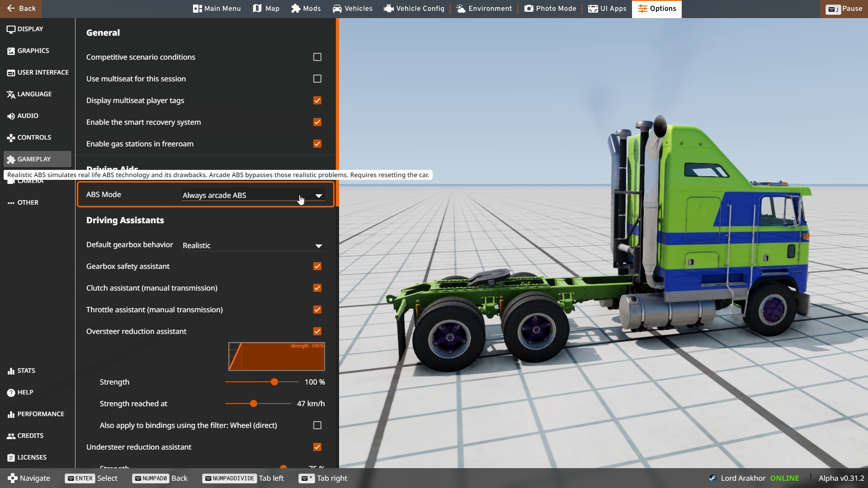Toggle Wheel (direct) filter bindings checkbox
The height and width of the screenshot is (488, 868).
317,425
